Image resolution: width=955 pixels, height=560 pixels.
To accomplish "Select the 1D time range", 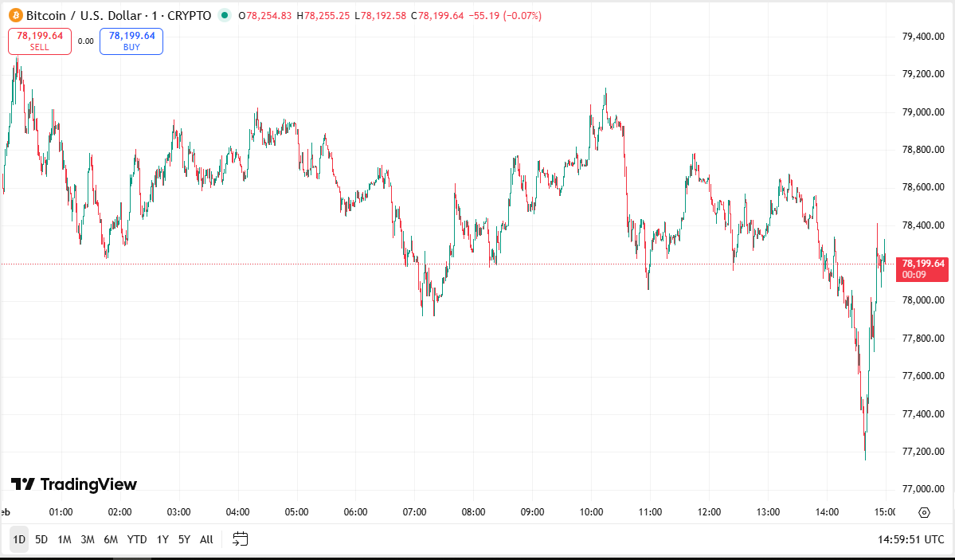I will pos(19,539).
